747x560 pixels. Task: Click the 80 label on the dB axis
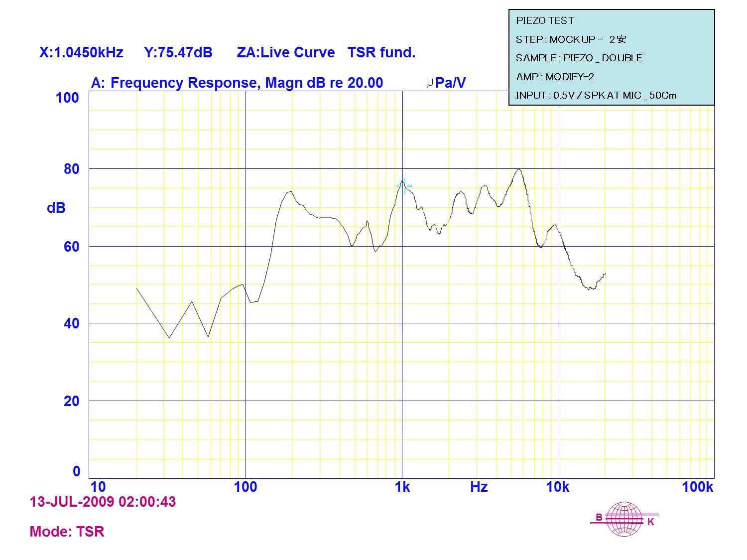click(71, 169)
